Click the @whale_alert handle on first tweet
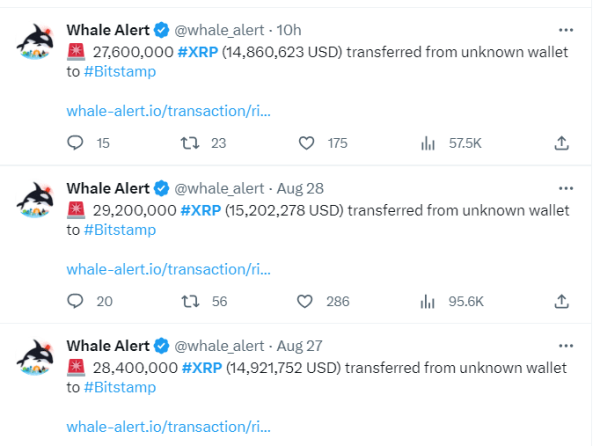The width and height of the screenshot is (600, 446). (x=220, y=30)
